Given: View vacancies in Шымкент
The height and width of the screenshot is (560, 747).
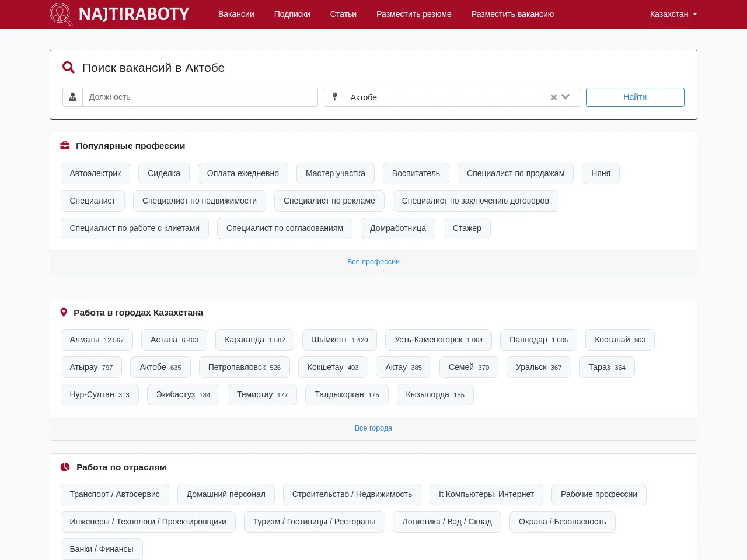Looking at the screenshot, I should point(340,339).
